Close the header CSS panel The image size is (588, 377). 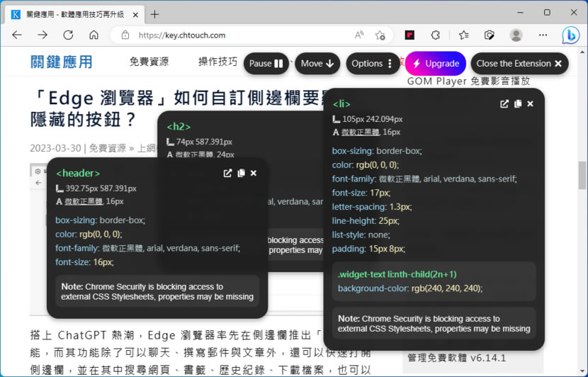click(254, 173)
